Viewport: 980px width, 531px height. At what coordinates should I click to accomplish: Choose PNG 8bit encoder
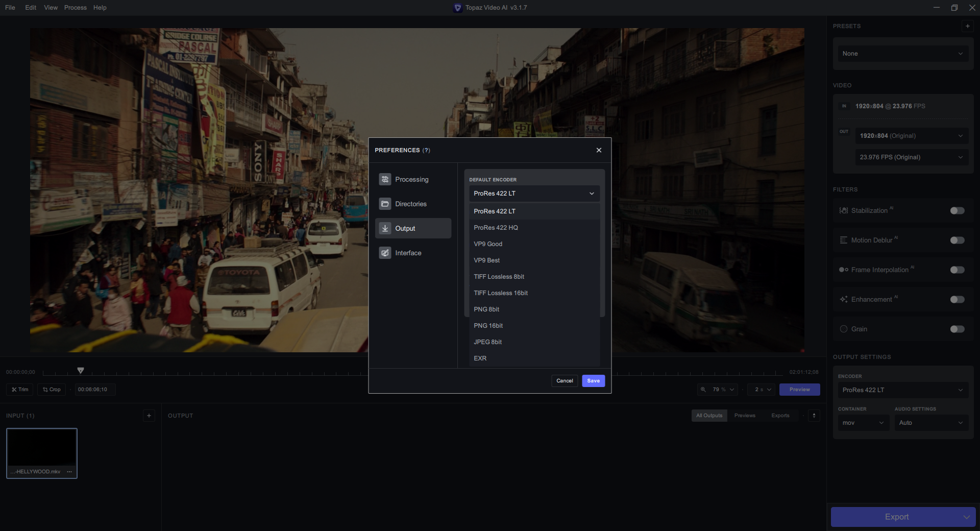pyautogui.click(x=534, y=309)
